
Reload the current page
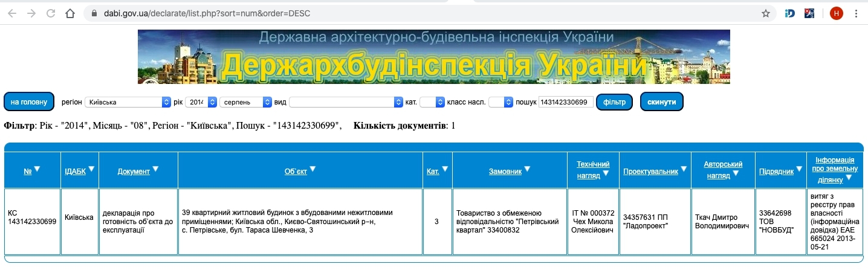pos(51,13)
